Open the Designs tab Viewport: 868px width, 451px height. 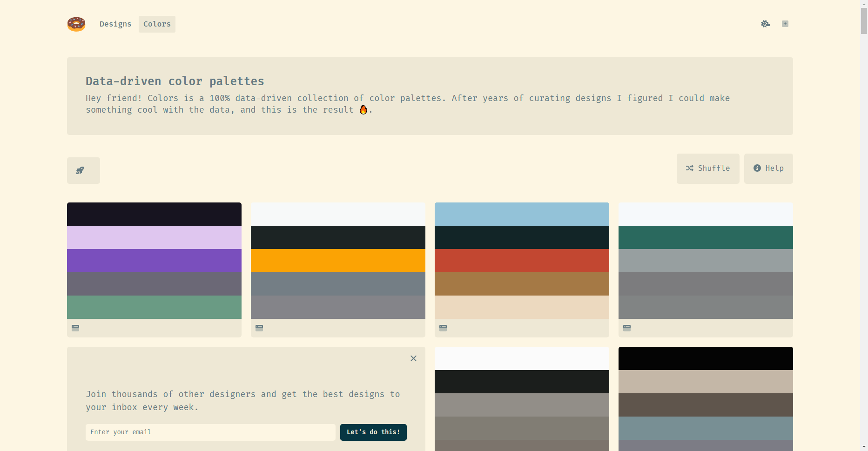point(115,24)
